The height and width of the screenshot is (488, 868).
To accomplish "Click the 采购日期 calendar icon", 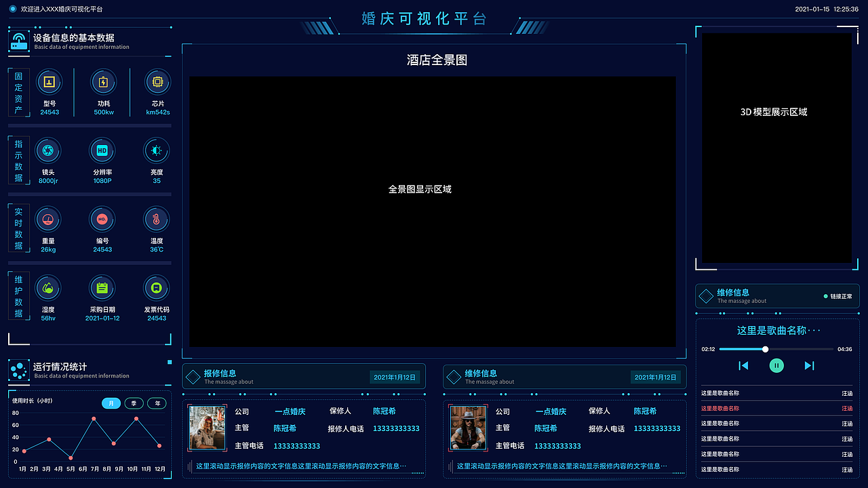I will [x=102, y=287].
